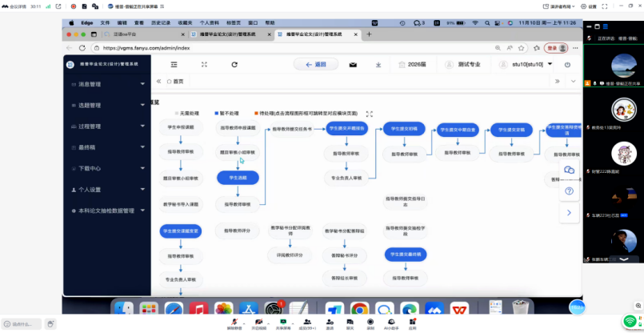
Task: Open the floating chat bubble icon
Action: pyautogui.click(x=569, y=171)
